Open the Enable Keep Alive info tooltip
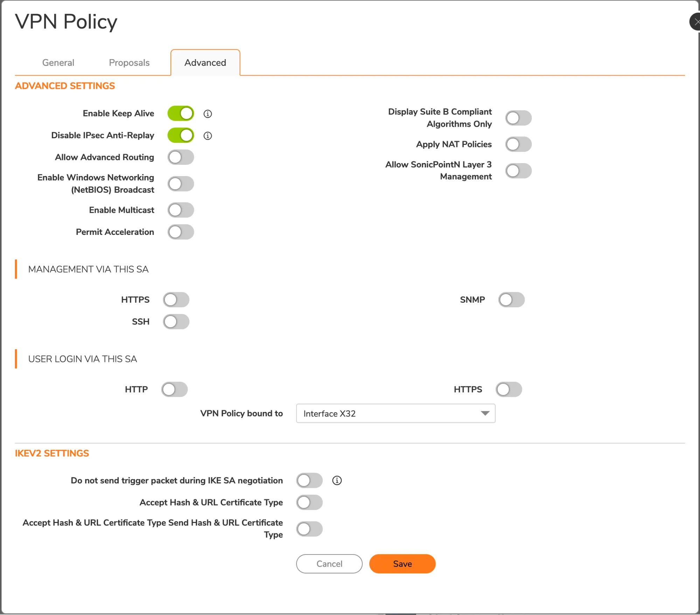 point(208,113)
